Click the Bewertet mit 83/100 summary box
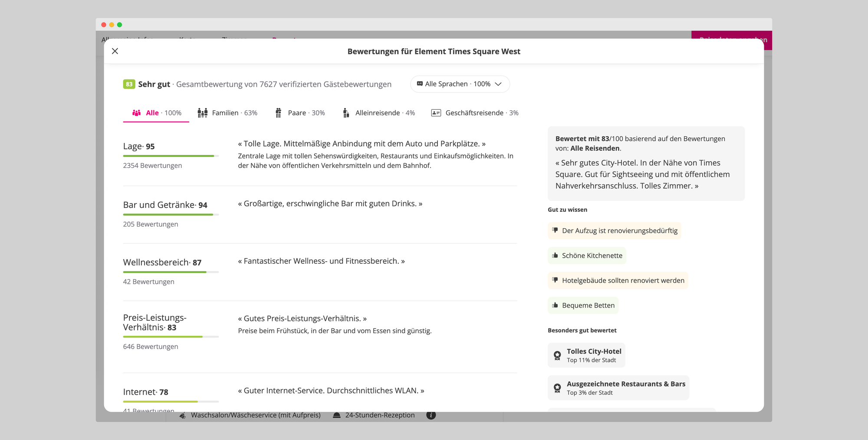The height and width of the screenshot is (440, 868). point(646,164)
